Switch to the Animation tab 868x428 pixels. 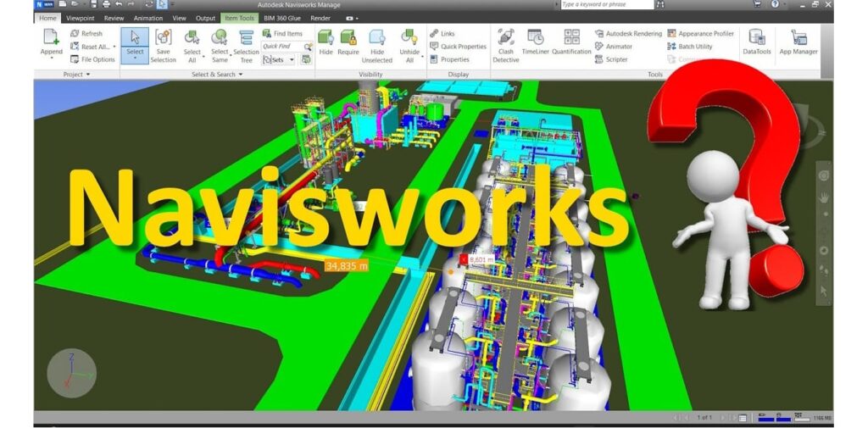point(148,19)
